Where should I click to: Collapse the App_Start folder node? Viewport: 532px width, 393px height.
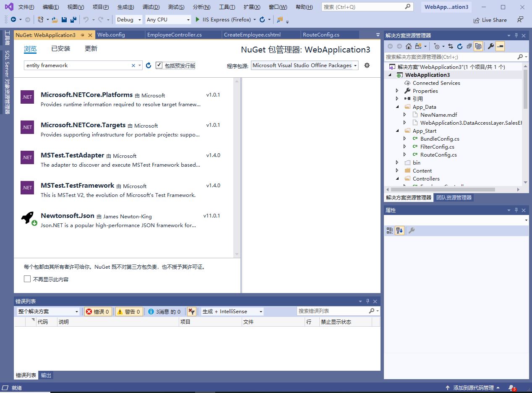397,131
